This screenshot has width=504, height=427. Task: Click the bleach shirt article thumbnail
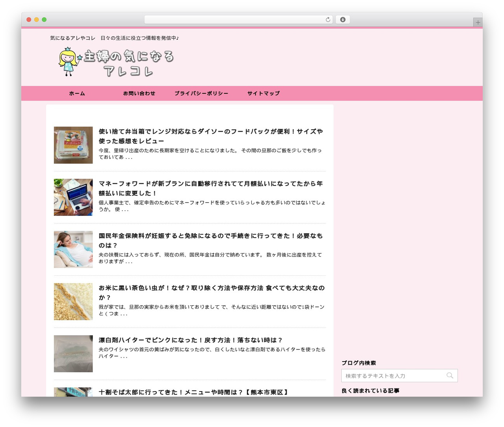(x=73, y=354)
